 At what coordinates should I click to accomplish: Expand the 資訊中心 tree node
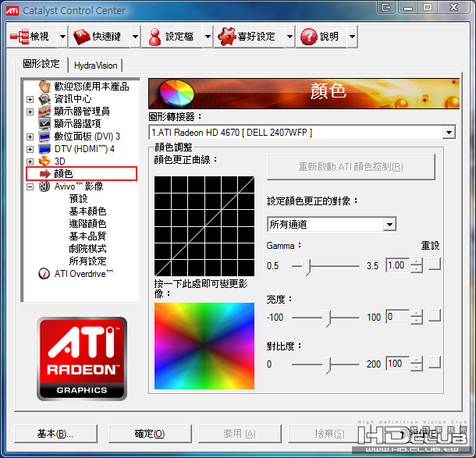pos(30,99)
